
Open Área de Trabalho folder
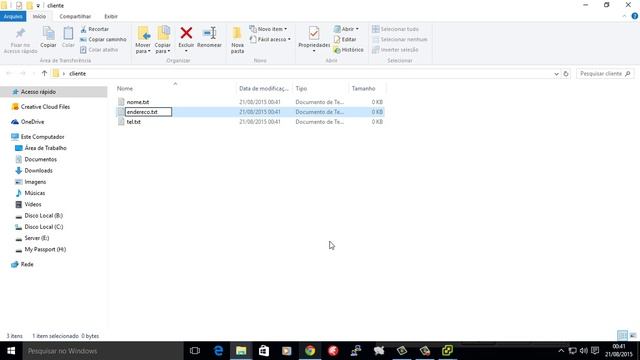45,148
